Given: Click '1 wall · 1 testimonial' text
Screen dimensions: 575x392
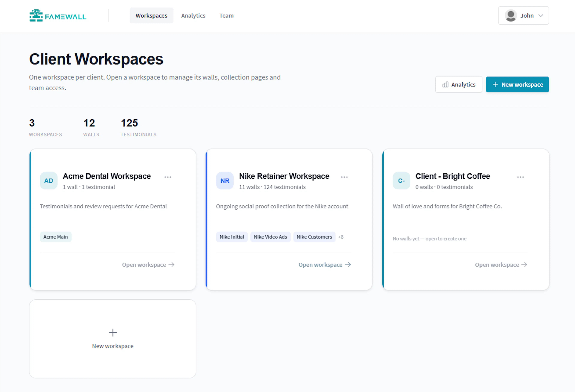Looking at the screenshot, I should tap(89, 187).
